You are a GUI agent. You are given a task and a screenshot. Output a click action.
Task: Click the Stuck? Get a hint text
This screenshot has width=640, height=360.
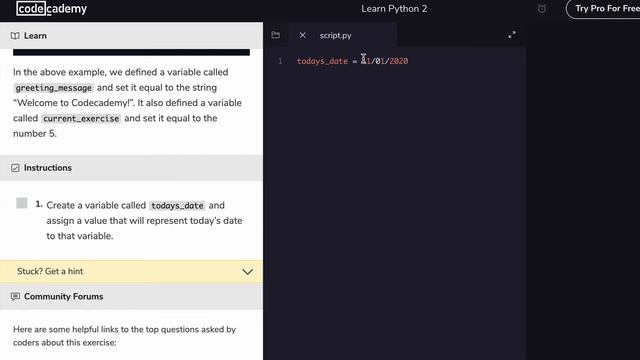(50, 271)
